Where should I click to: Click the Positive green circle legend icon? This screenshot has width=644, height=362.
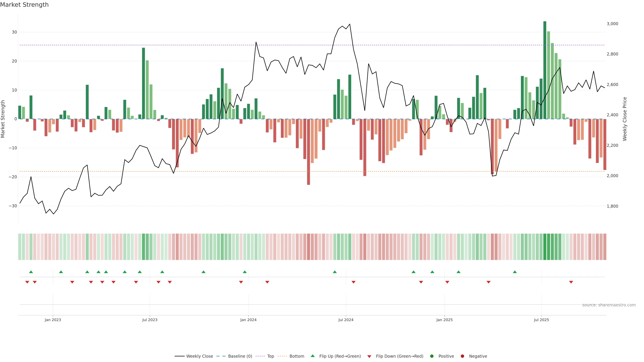(432, 356)
